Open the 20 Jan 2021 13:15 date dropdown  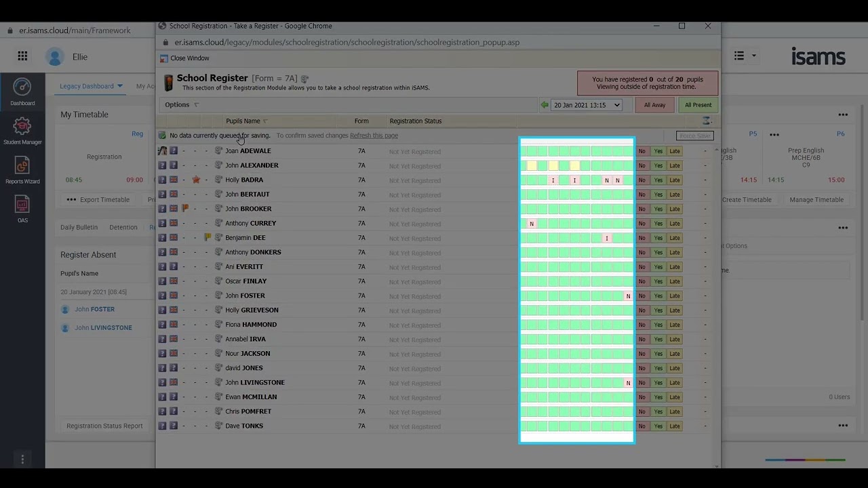pos(587,105)
